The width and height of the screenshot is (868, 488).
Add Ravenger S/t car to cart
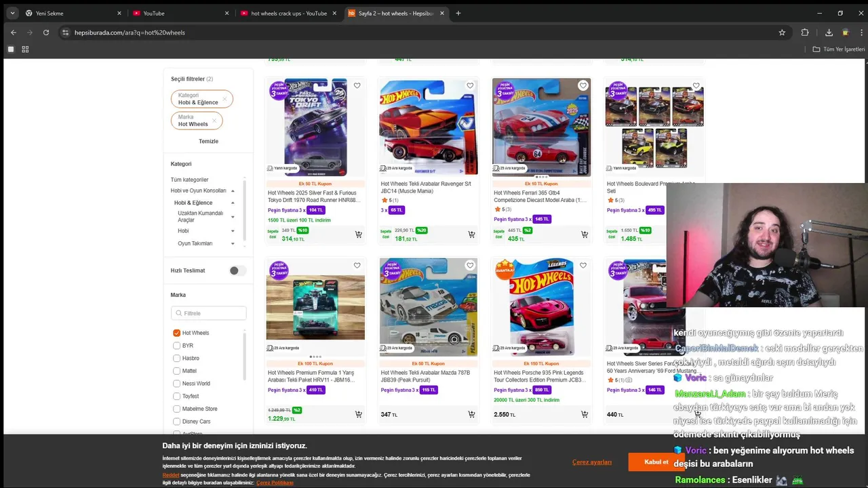pyautogui.click(x=471, y=235)
